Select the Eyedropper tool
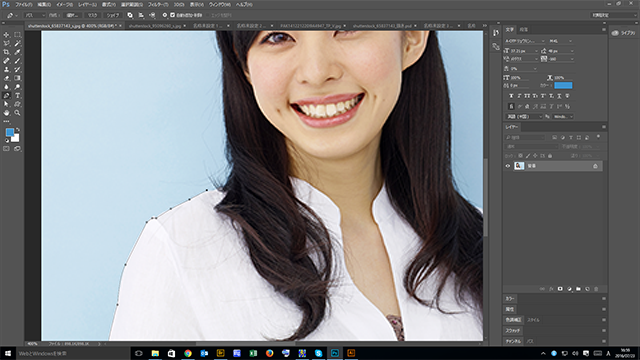The height and width of the screenshot is (360, 640). click(x=17, y=52)
